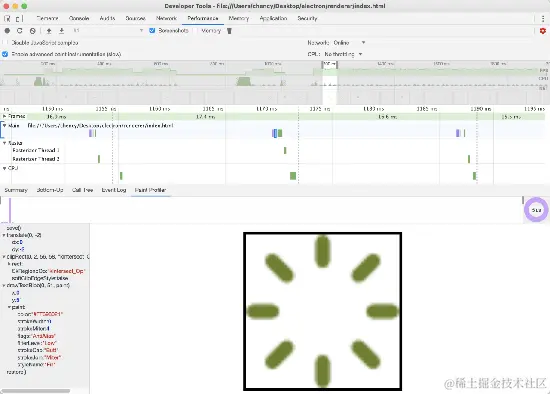Switch to the Memory tab
Viewport: 551px width, 394px height.
[239, 18]
